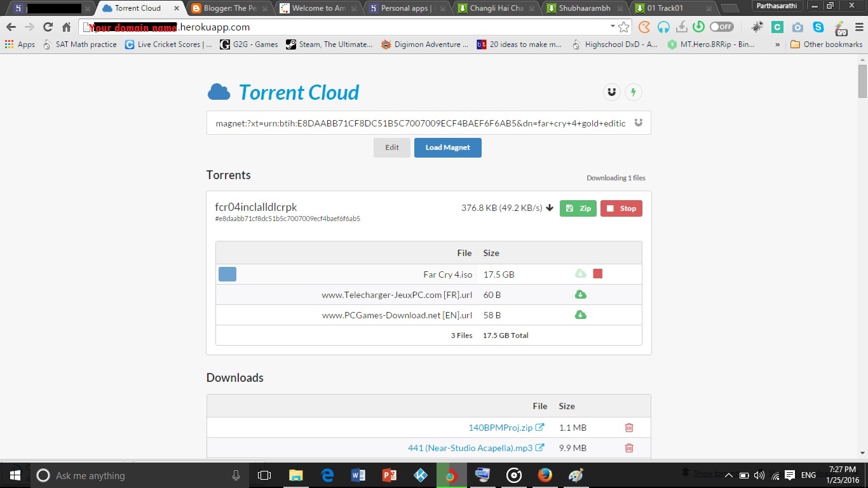This screenshot has height=488, width=868.
Task: Click the magnet icon button beside Torrent Cloud title
Action: 612,92
